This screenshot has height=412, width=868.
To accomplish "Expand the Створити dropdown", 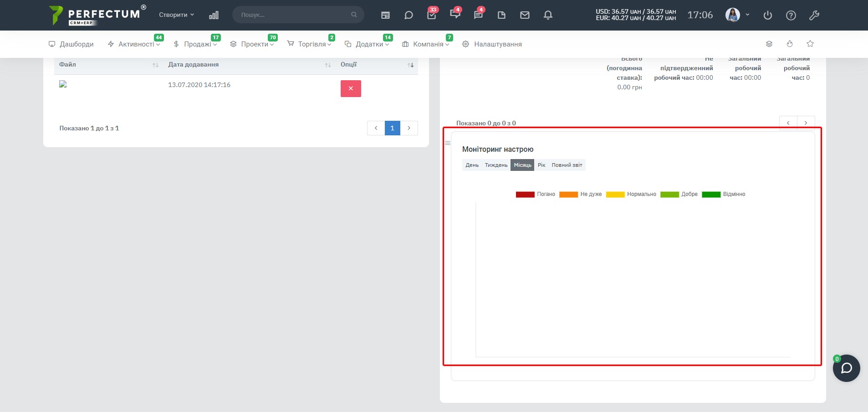I will 176,15.
